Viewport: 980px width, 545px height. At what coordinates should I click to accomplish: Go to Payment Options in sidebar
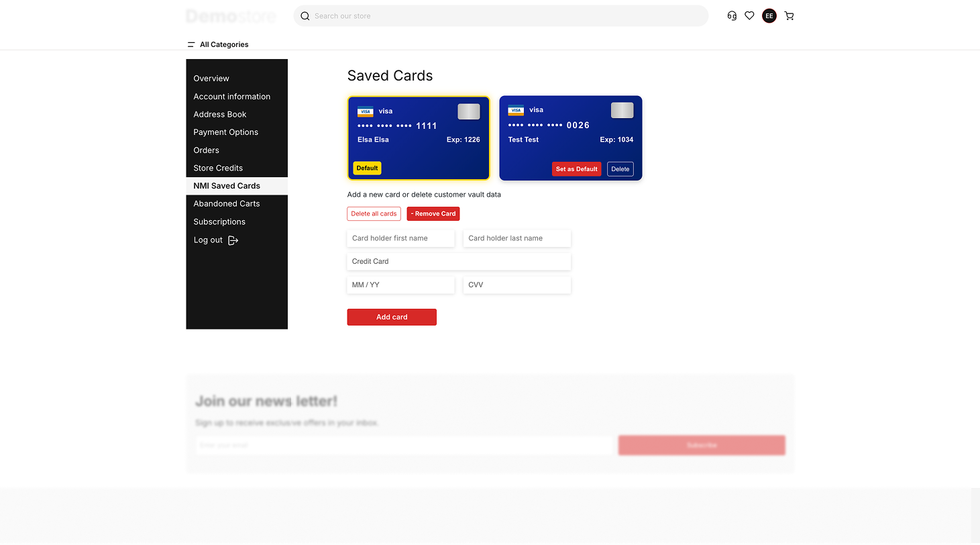[225, 132]
